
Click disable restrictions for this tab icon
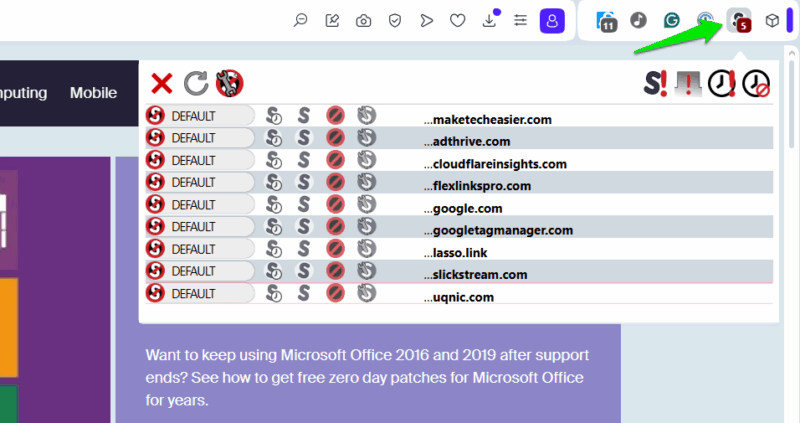(x=689, y=83)
